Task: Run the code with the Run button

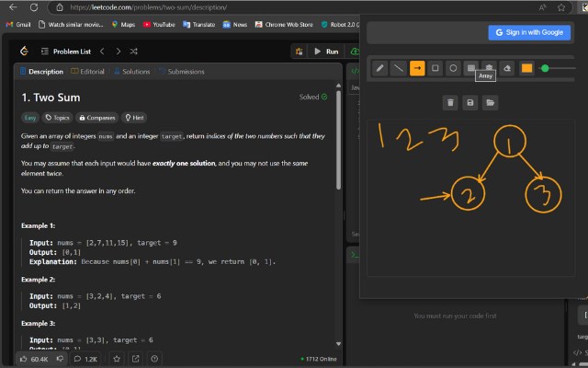Action: (x=326, y=52)
